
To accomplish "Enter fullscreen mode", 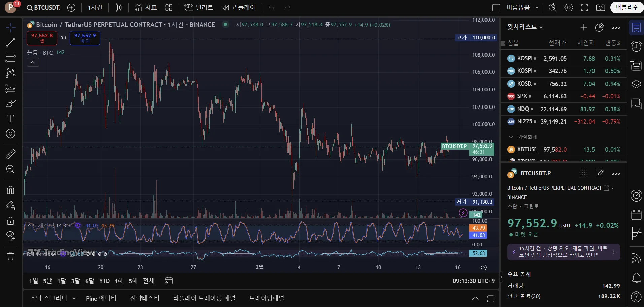I will pyautogui.click(x=585, y=7).
